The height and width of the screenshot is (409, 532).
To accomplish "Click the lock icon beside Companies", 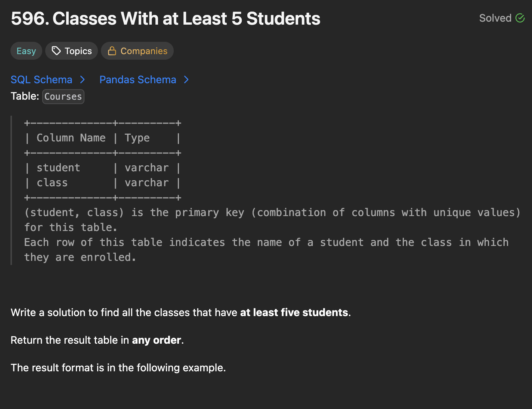I will coord(112,51).
